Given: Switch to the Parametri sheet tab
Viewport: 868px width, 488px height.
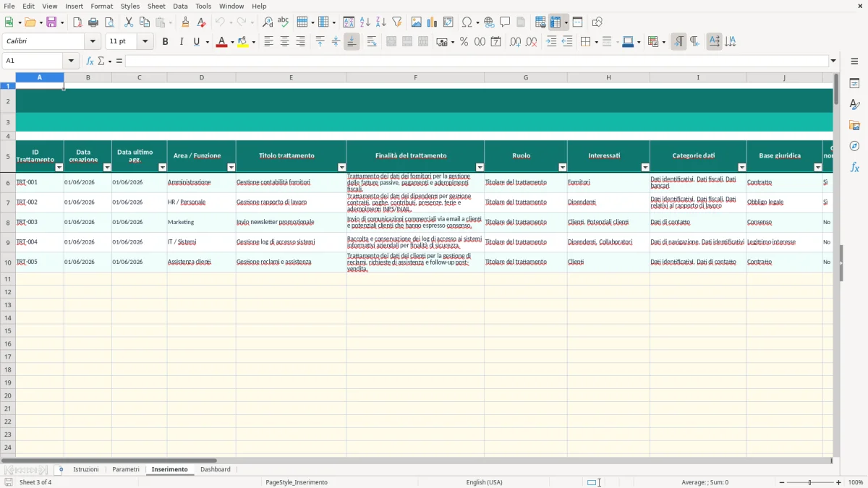Looking at the screenshot, I should click(126, 470).
